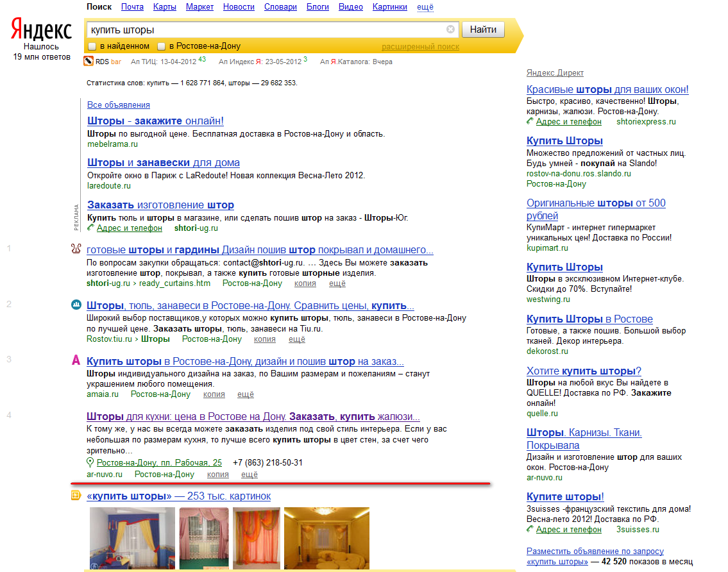Screen dimensions: 728x572
Task: Open Direct ad 'Шторы. Карнизы. Ткани. Покрывала'
Action: 584,439
